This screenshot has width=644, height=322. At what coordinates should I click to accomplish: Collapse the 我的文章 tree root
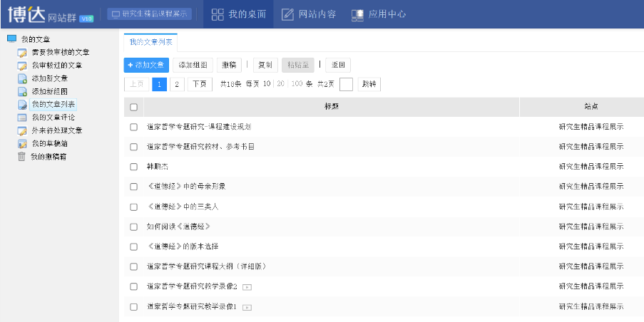click(x=11, y=39)
